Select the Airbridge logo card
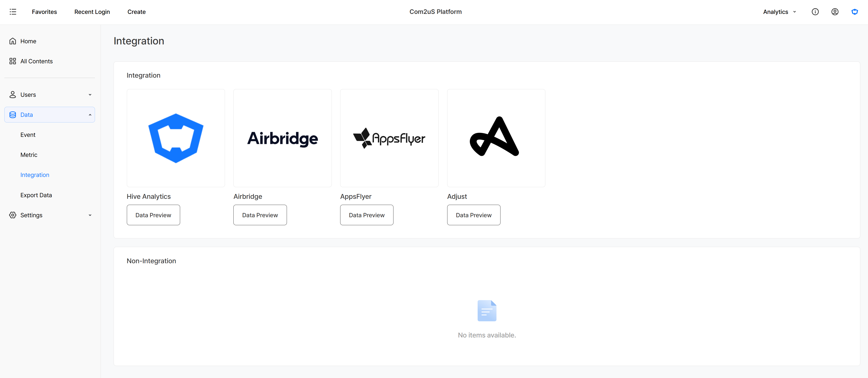Screen dimensions: 868x378 pos(282,138)
